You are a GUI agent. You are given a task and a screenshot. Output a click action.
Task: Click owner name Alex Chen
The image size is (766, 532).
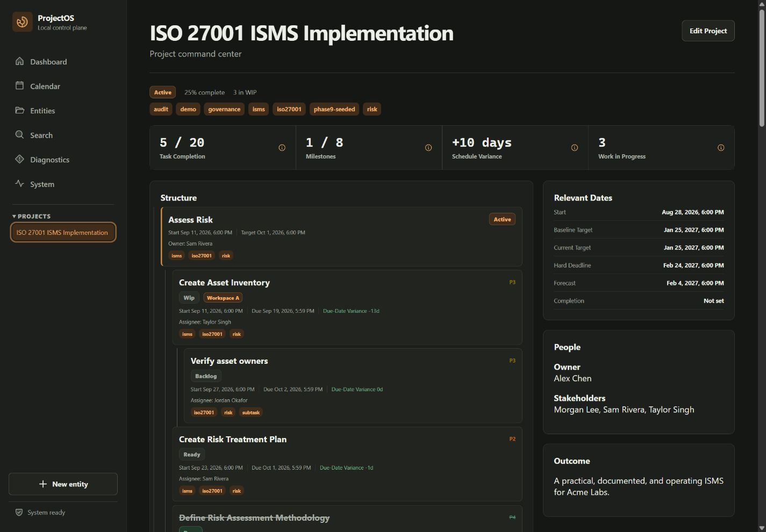tap(572, 378)
